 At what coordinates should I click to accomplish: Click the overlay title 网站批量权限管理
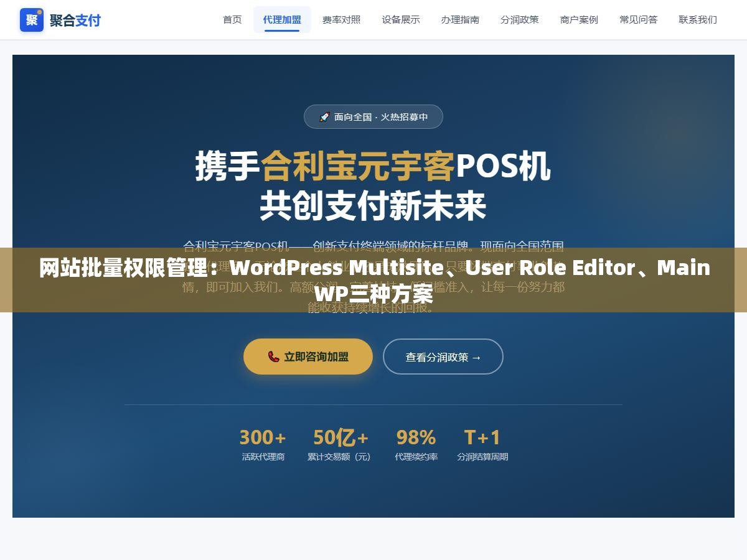coord(375,280)
